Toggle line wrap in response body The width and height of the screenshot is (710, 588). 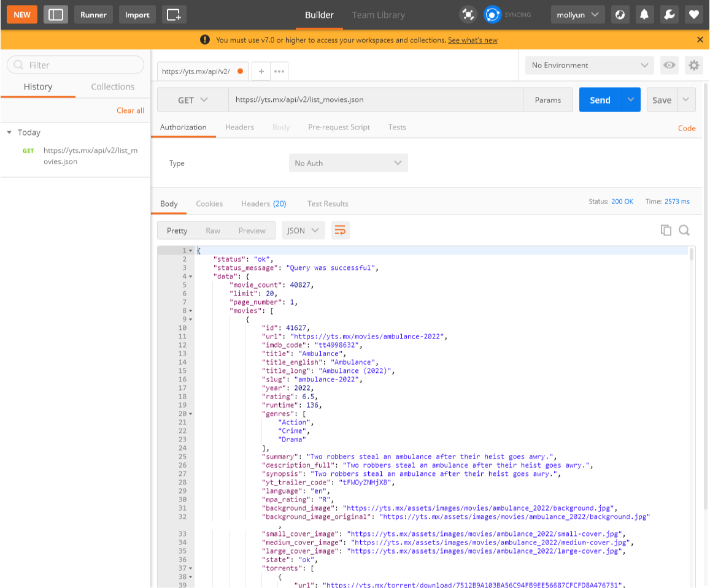tap(340, 231)
